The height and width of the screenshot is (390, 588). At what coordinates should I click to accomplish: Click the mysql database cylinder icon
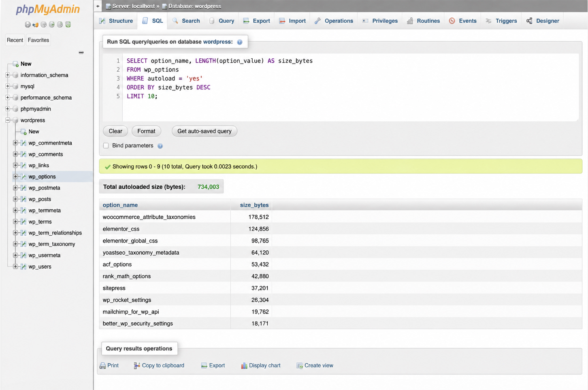tap(15, 86)
